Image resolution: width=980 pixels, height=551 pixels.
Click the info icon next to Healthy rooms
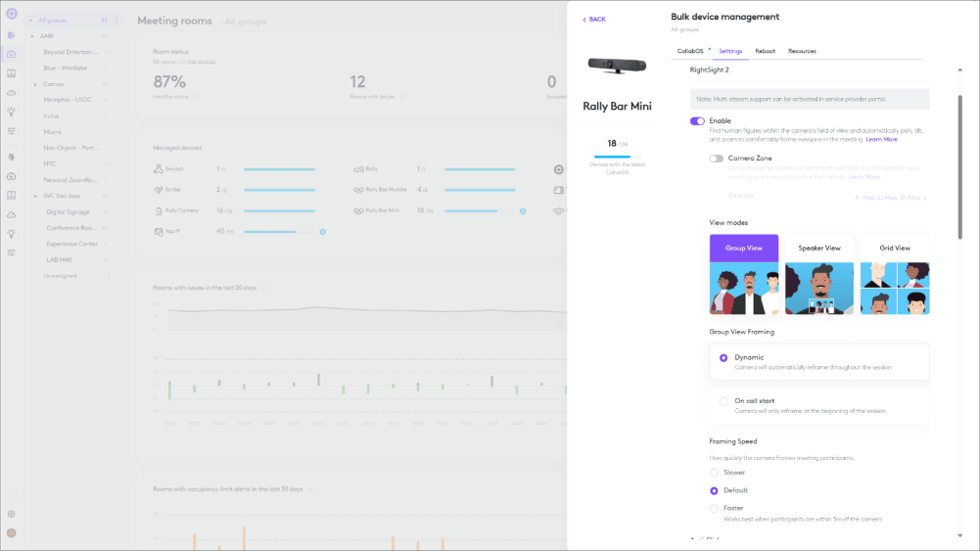(x=196, y=97)
